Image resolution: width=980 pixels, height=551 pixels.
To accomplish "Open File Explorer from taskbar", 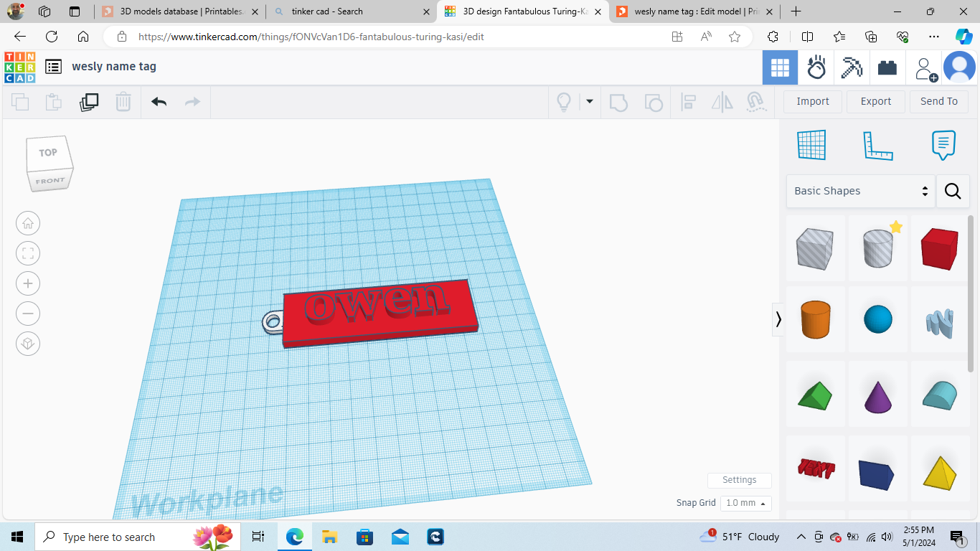I will coord(329,537).
